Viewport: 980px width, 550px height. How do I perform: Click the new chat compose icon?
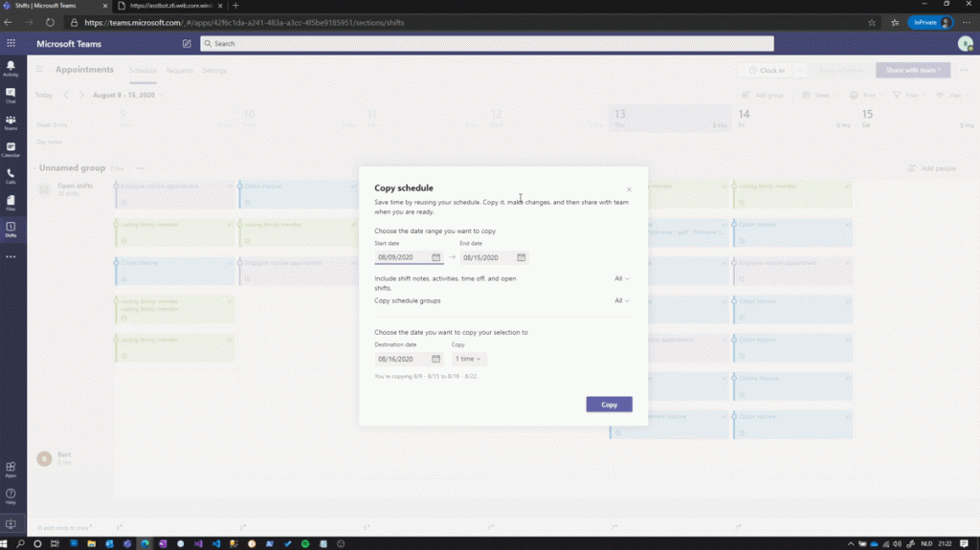click(187, 44)
